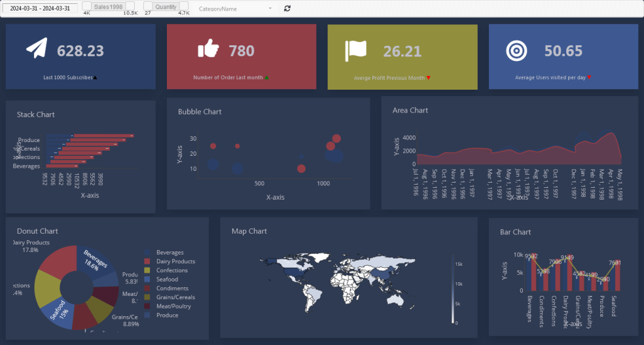Screen dimensions: 644x345
Task: Click the 4000 tick on Area Chart Y-axis
Action: 409,138
